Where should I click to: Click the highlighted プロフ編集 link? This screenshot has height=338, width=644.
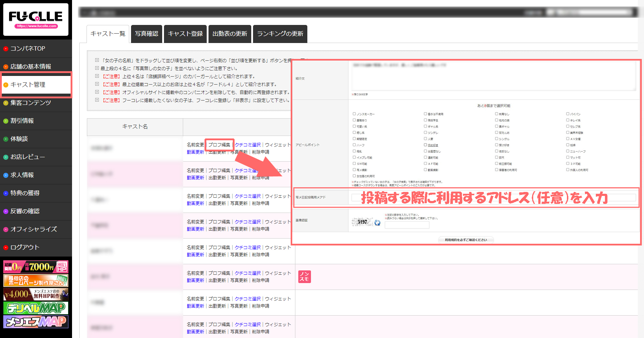(219, 145)
